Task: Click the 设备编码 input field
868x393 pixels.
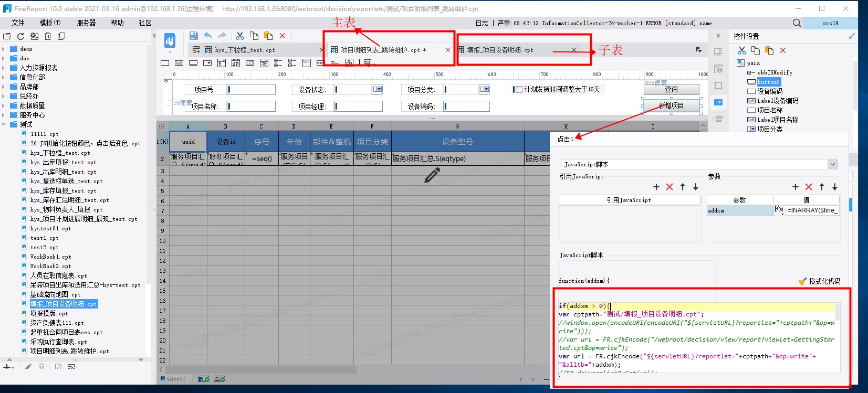Action: (x=466, y=106)
